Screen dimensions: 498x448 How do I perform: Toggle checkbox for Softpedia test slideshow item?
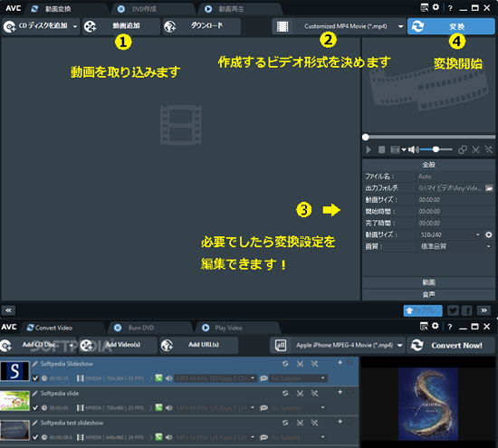click(x=35, y=437)
